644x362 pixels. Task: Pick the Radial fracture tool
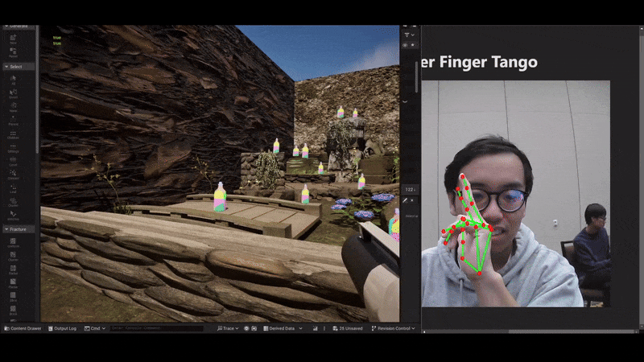pos(13,269)
